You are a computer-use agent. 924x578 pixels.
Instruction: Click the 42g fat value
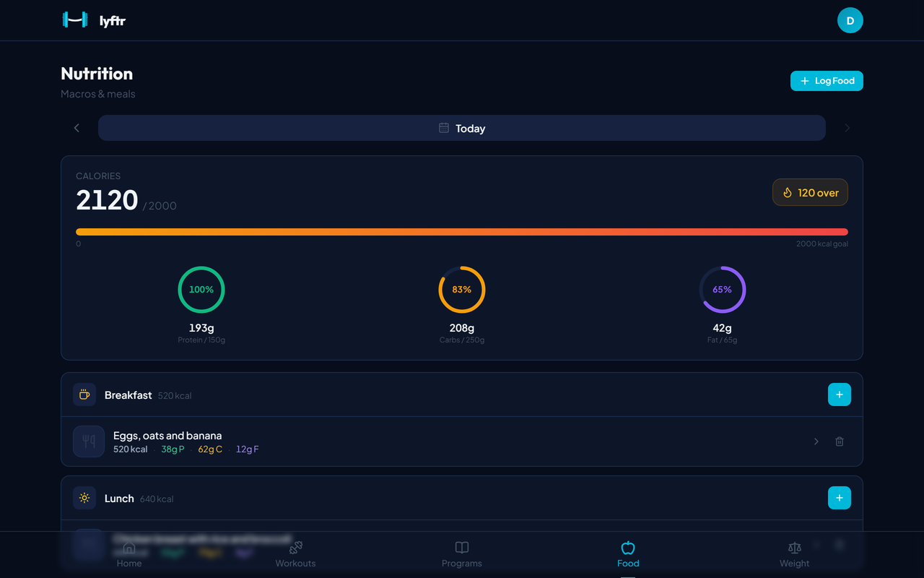[723, 328]
